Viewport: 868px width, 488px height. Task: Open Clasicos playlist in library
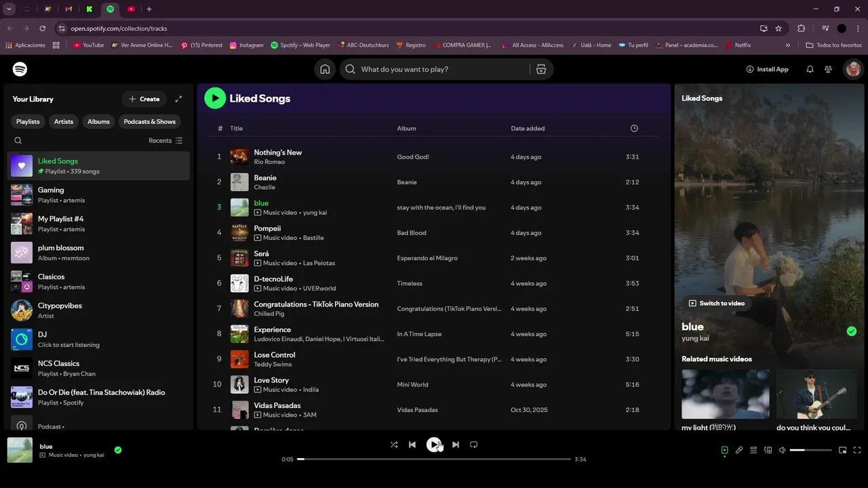pyautogui.click(x=98, y=281)
